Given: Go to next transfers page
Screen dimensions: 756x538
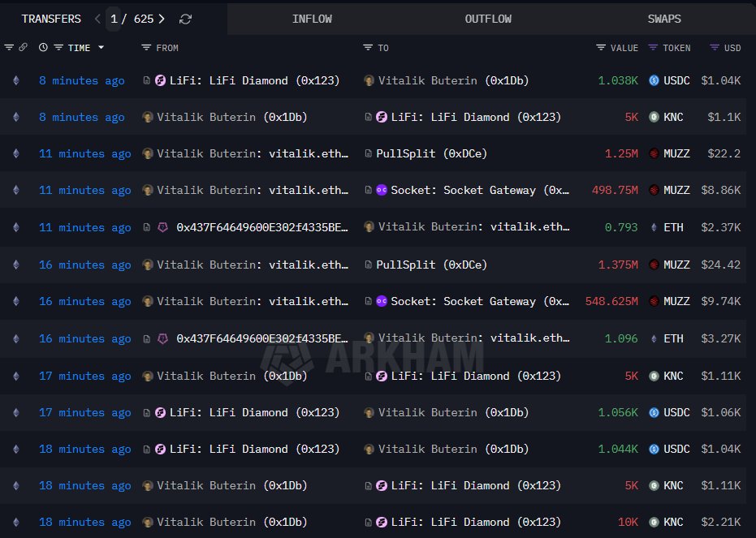Looking at the screenshot, I should pyautogui.click(x=162, y=19).
